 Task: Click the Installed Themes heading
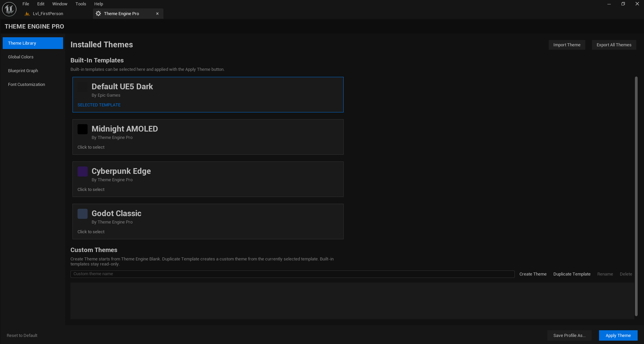(102, 45)
